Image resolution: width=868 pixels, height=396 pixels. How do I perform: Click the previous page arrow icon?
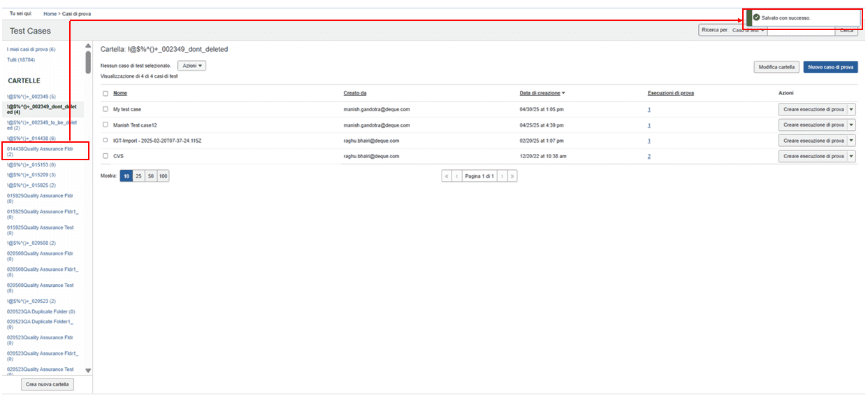click(457, 176)
